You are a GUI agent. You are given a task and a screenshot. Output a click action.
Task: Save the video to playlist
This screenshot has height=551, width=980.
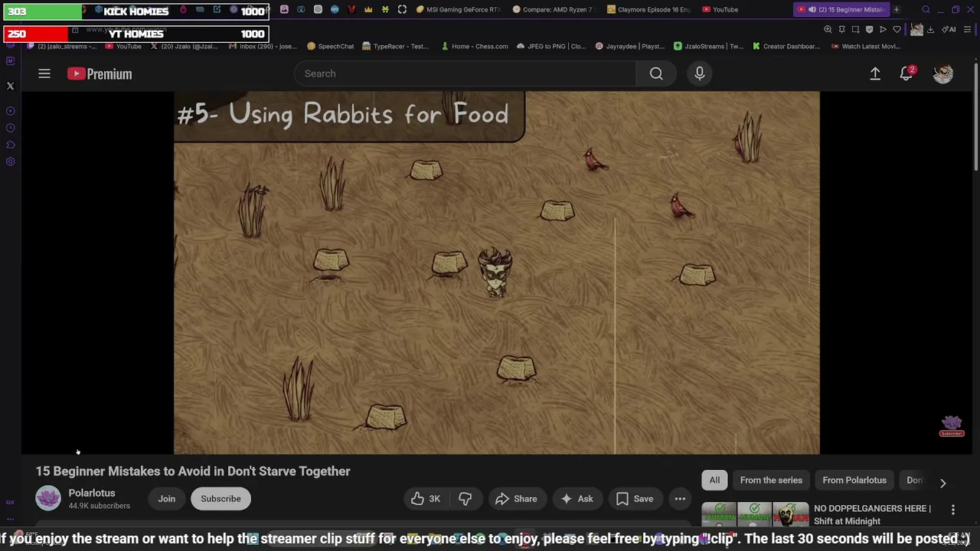(x=635, y=499)
